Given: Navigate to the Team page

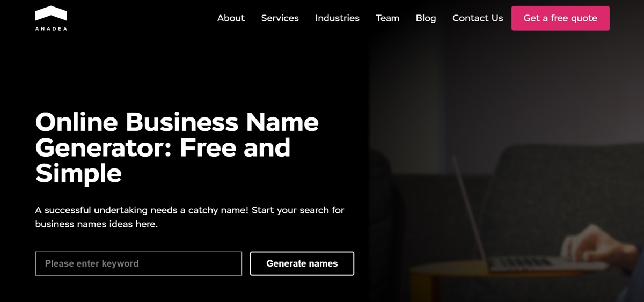Looking at the screenshot, I should (387, 18).
